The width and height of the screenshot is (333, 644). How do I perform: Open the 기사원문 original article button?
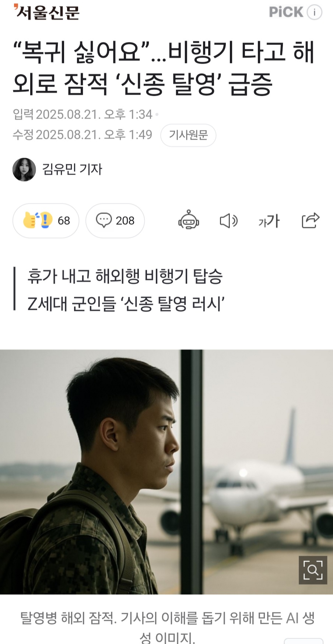[188, 135]
